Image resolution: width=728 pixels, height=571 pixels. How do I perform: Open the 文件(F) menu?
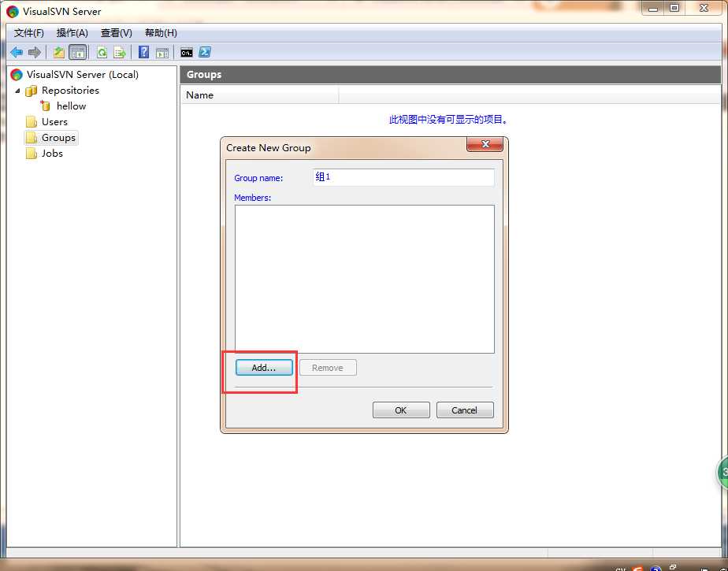coord(29,33)
